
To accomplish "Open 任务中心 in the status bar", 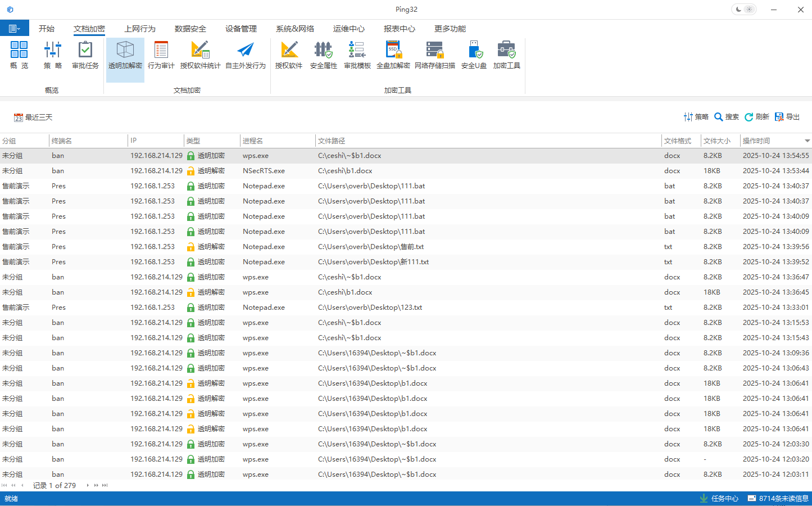I will 719,499.
